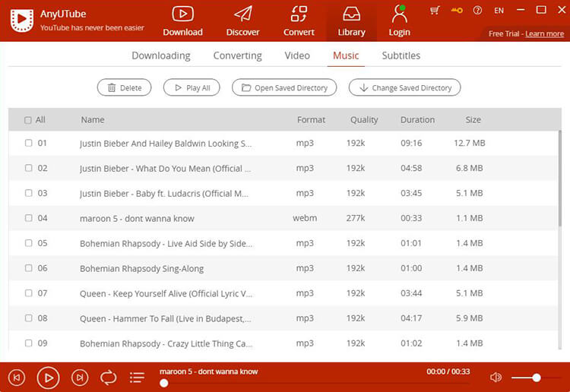Screen dimensions: 570x392
Task: Toggle repeat loop mode
Action: (109, 378)
